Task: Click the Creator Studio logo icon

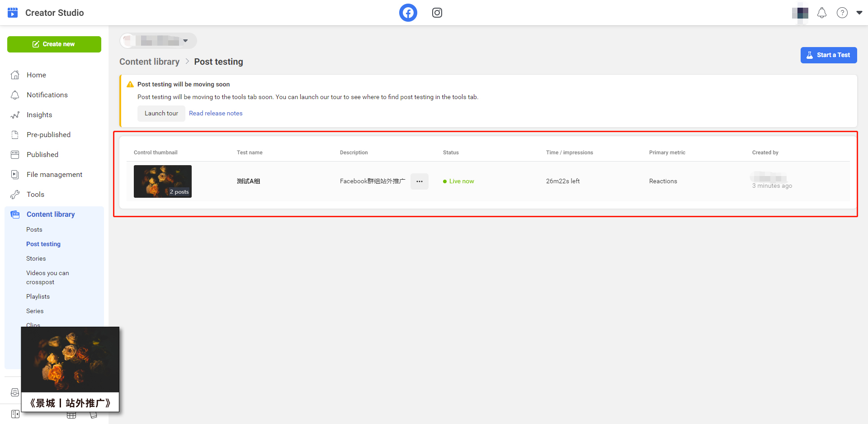Action: [13, 13]
